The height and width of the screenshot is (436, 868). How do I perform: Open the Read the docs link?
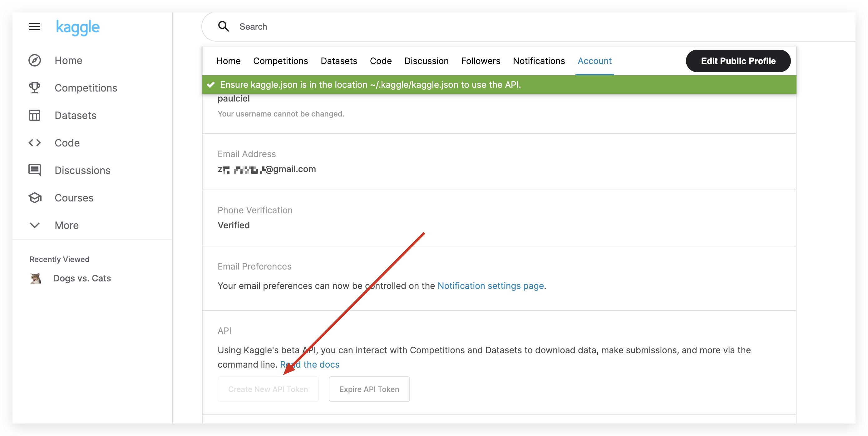pyautogui.click(x=310, y=364)
